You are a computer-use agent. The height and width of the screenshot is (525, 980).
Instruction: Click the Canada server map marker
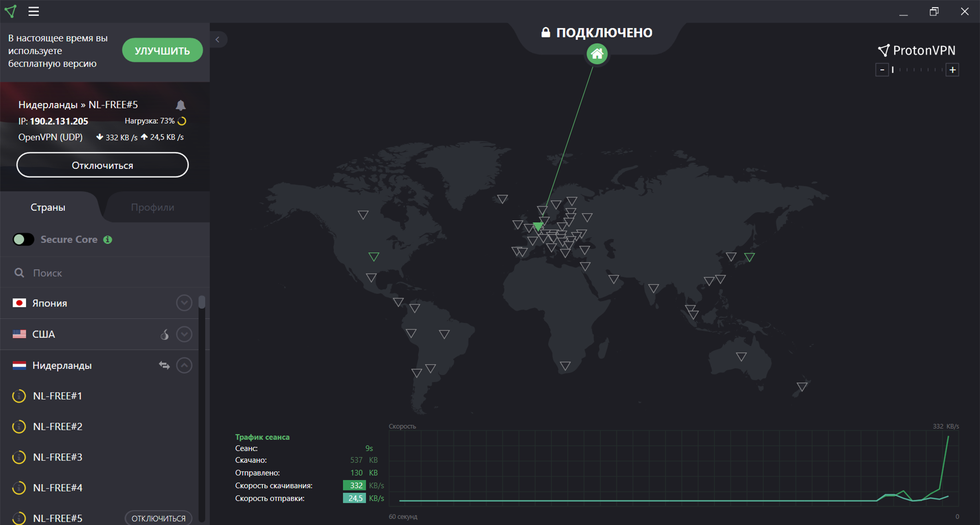pos(363,215)
